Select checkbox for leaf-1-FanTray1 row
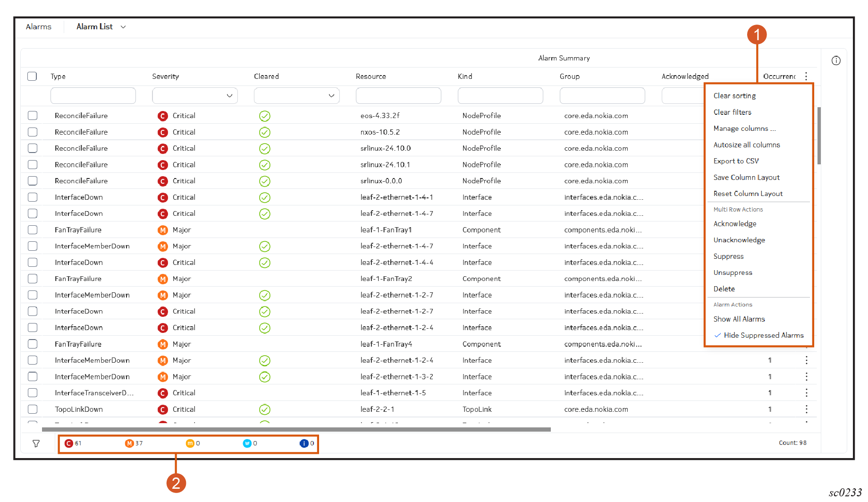 33,230
